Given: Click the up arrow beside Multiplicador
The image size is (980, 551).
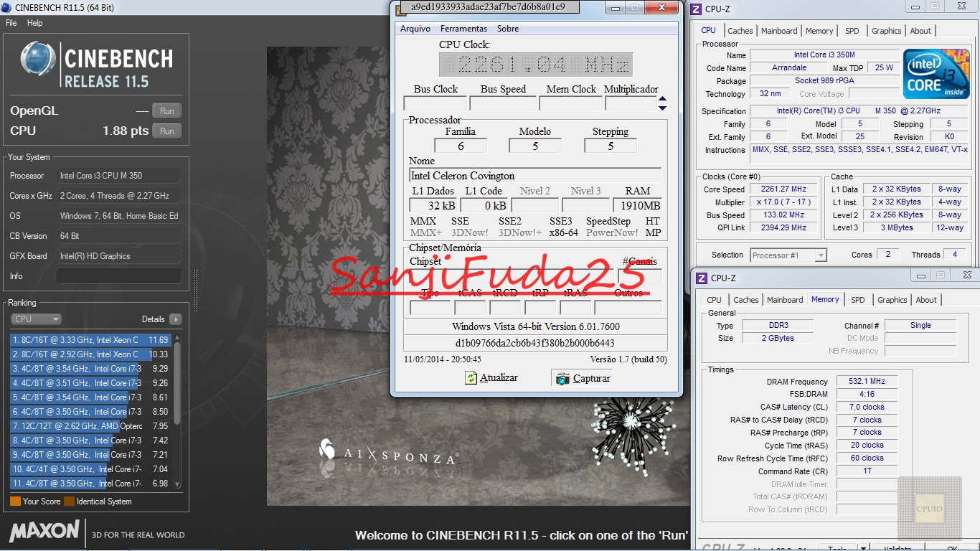Looking at the screenshot, I should [x=663, y=99].
